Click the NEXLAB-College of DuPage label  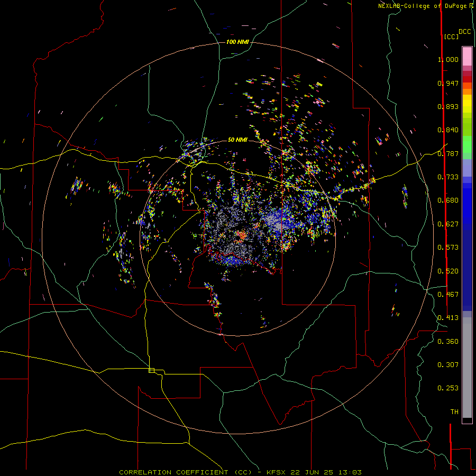point(423,6)
